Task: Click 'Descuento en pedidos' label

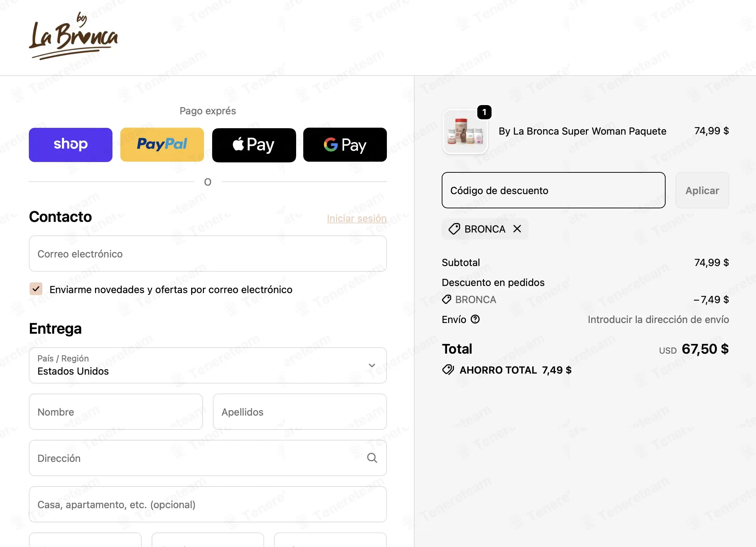Action: [493, 282]
